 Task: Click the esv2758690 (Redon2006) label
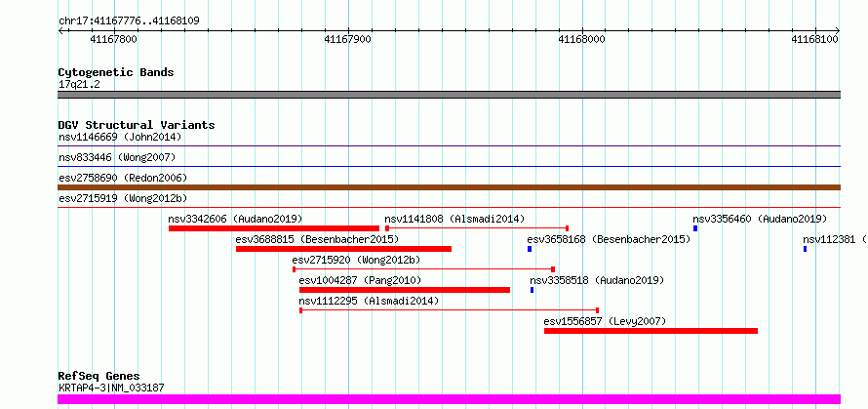pos(123,178)
